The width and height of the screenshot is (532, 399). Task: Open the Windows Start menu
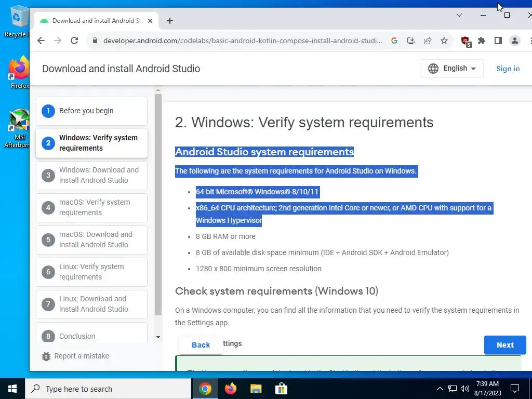coord(12,389)
